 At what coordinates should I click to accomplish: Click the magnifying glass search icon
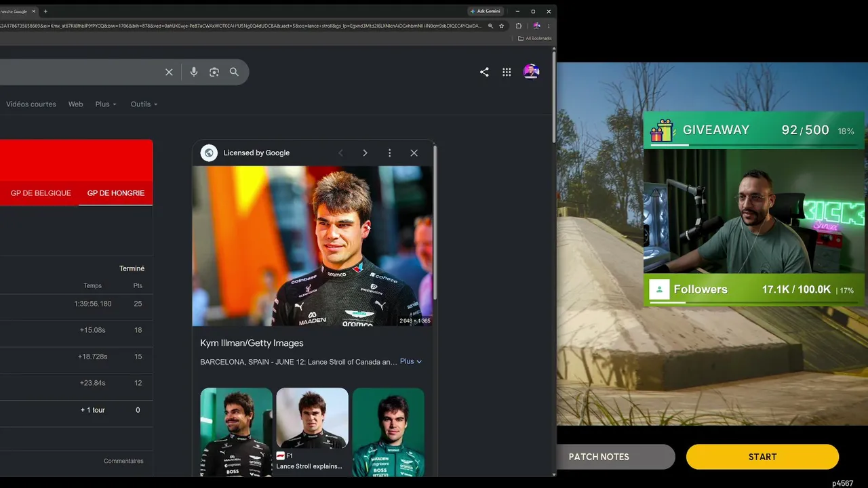(x=234, y=72)
